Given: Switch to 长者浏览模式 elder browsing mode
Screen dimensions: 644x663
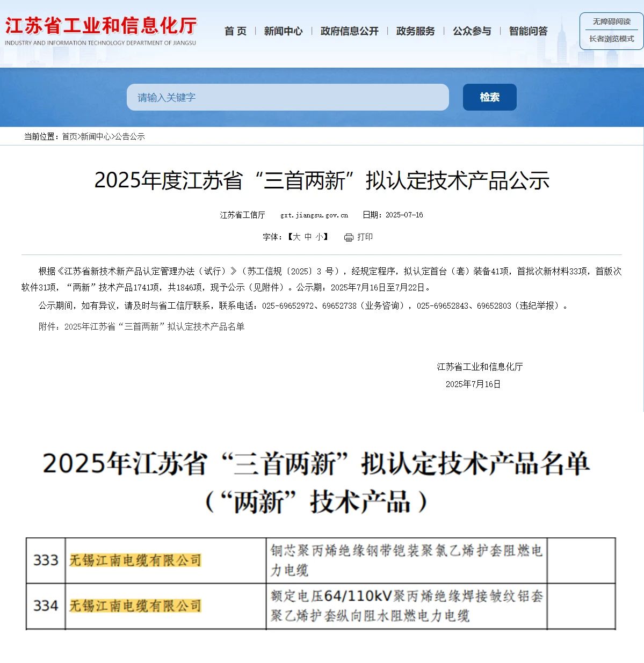Looking at the screenshot, I should 611,39.
